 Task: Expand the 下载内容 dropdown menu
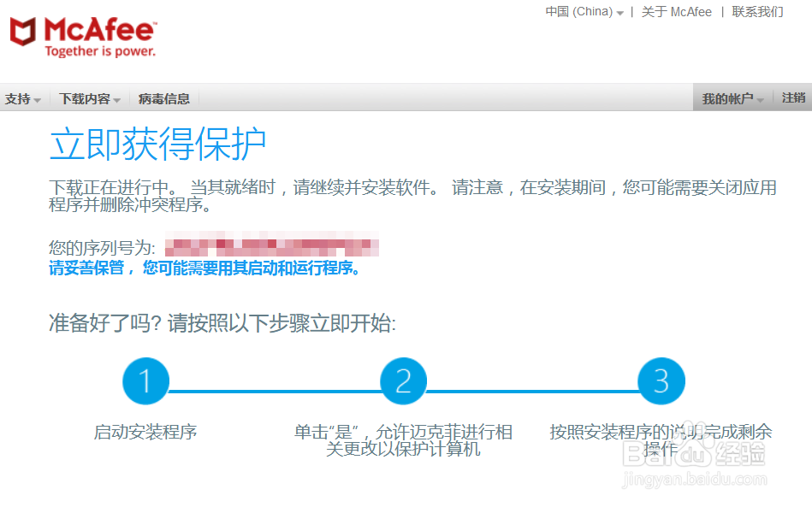pyautogui.click(x=87, y=98)
